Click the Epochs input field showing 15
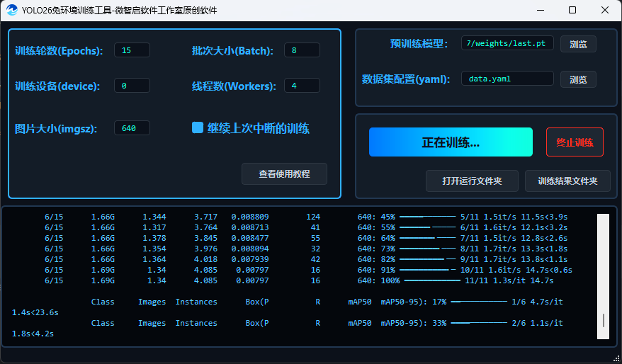The image size is (622, 364). (132, 50)
